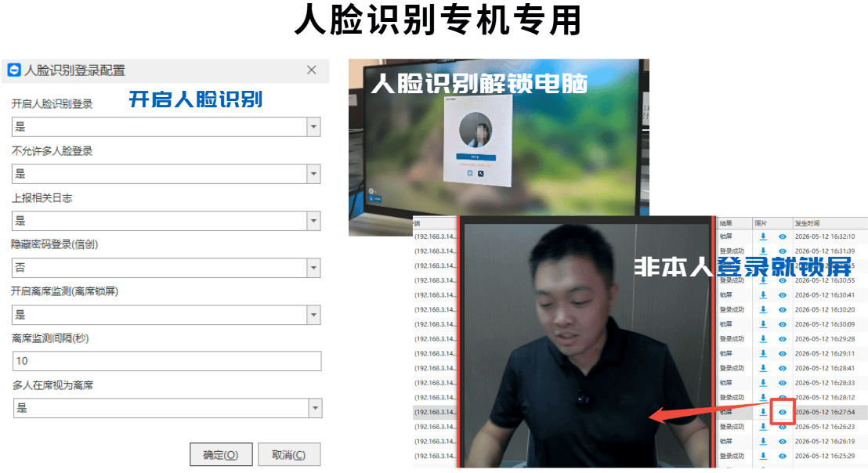The image size is (868, 473).
Task: Download photo for the 16:26:23 record
Action: pos(763,427)
